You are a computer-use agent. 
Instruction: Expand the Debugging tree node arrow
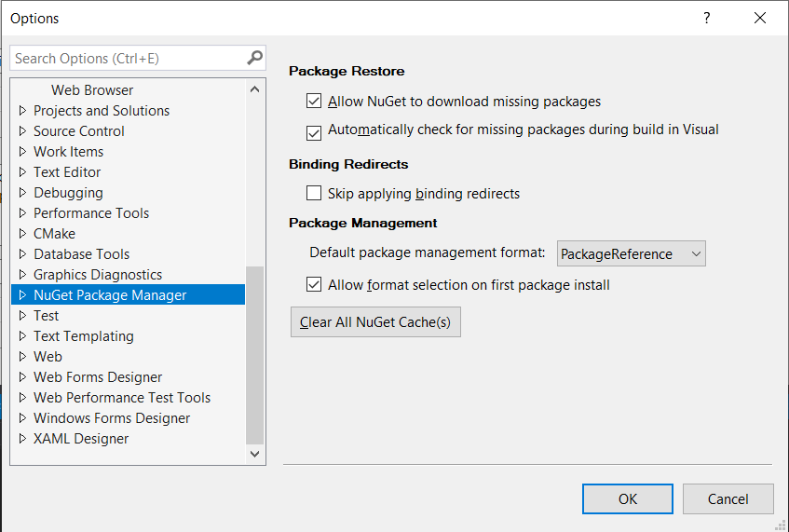22,192
